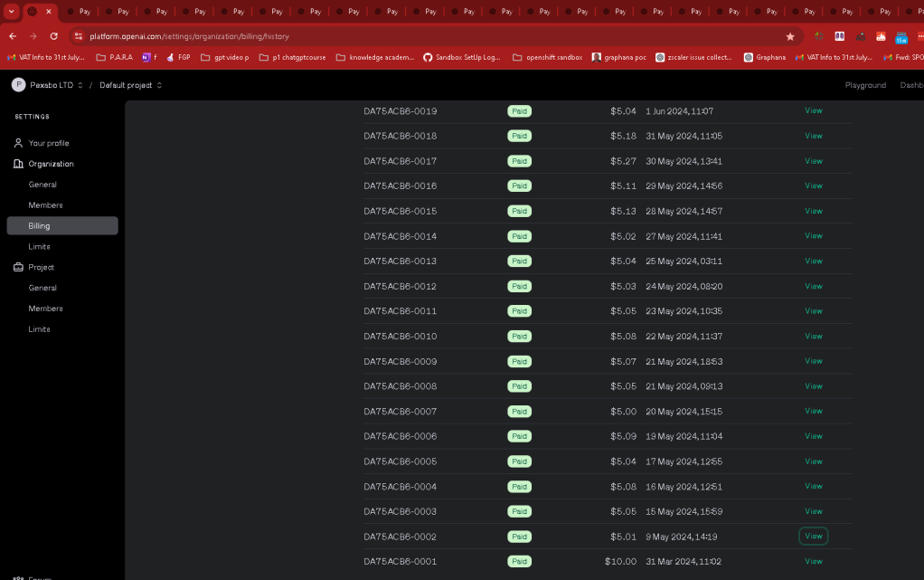This screenshot has width=924, height=580.
Task: Open site information icon in address bar
Action: (79, 36)
